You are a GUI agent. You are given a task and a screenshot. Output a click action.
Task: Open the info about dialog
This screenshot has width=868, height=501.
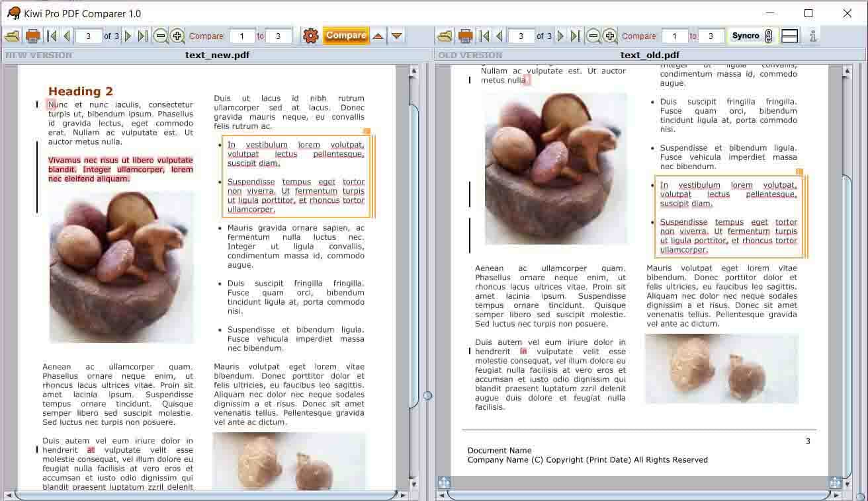812,36
